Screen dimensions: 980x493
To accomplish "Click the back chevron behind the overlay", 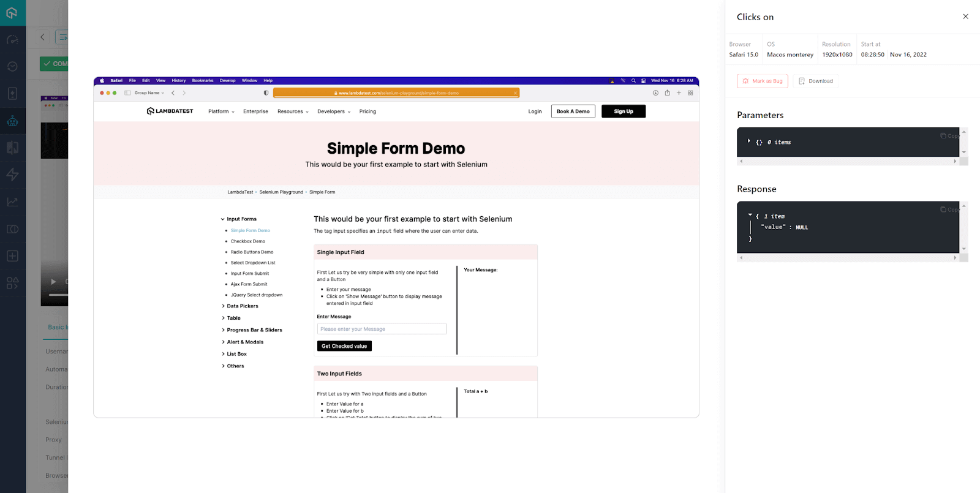I will click(x=42, y=37).
